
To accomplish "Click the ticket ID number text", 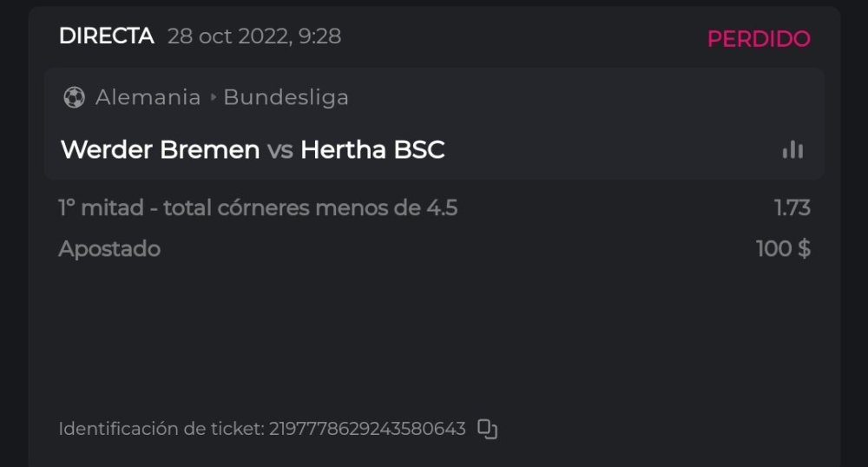I will (x=367, y=429).
